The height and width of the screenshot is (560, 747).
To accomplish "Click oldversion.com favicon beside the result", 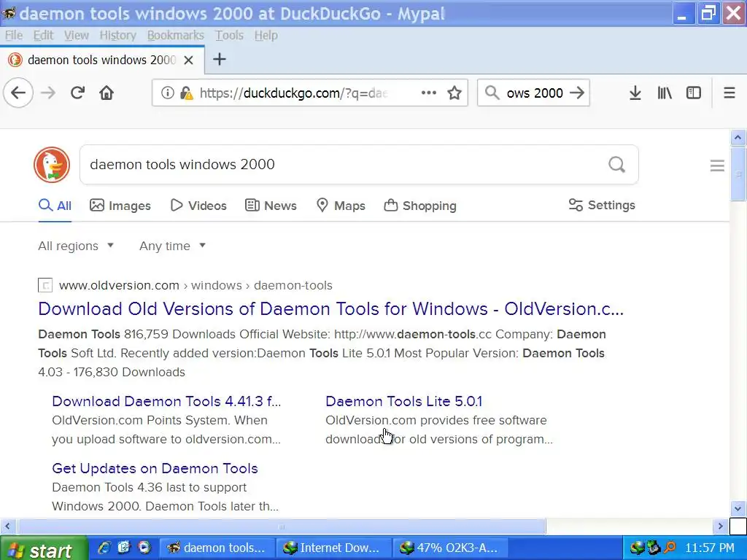I will point(45,285).
